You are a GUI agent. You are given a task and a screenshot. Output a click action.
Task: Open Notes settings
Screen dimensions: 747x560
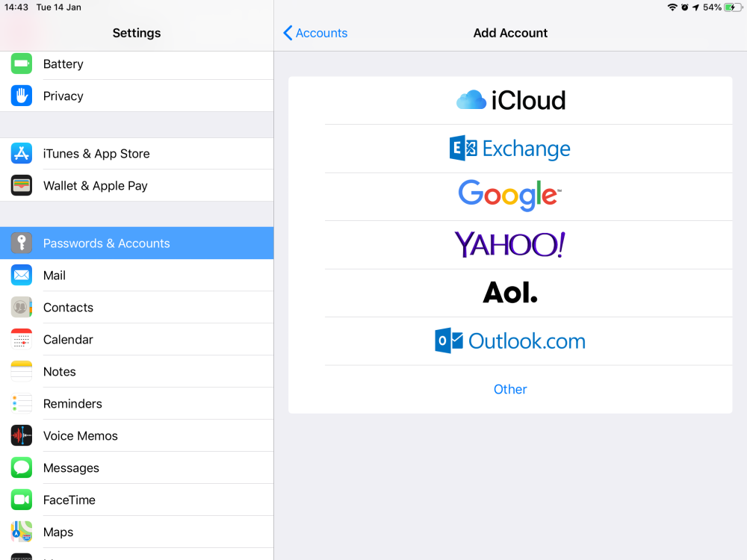[x=137, y=371]
